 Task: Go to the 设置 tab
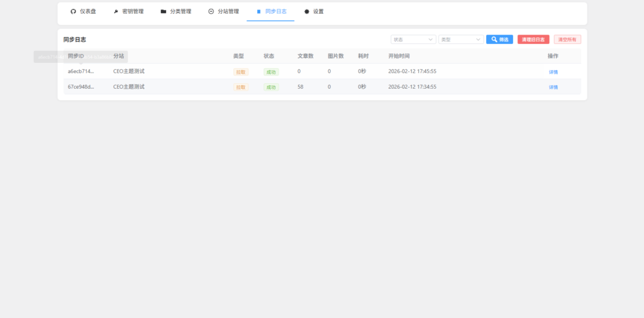(x=318, y=11)
